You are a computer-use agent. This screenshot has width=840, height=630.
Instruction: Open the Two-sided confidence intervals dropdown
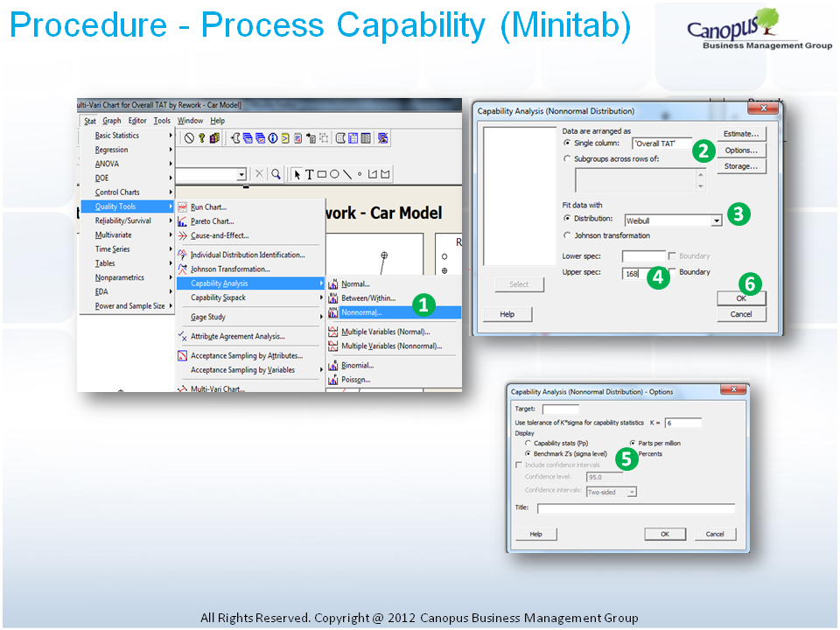(632, 492)
